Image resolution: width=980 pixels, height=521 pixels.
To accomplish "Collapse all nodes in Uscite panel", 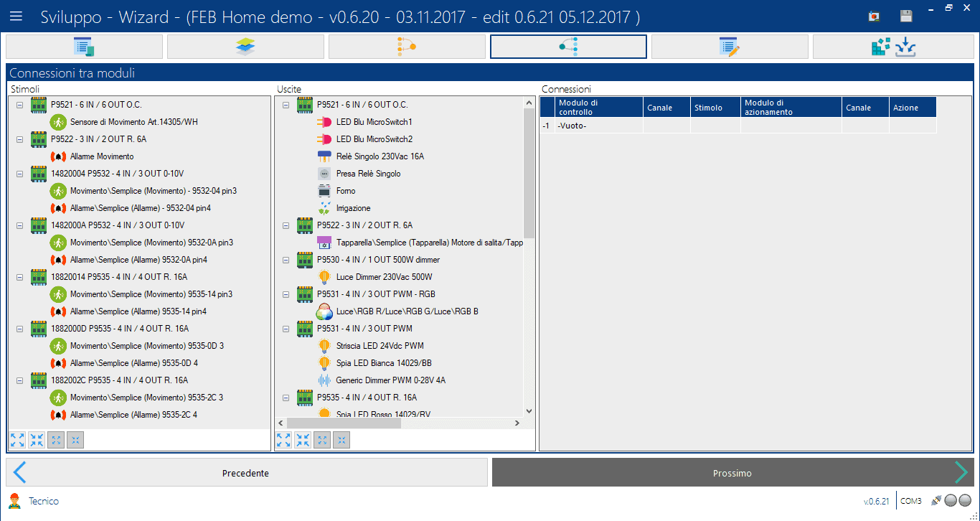I will tap(303, 440).
